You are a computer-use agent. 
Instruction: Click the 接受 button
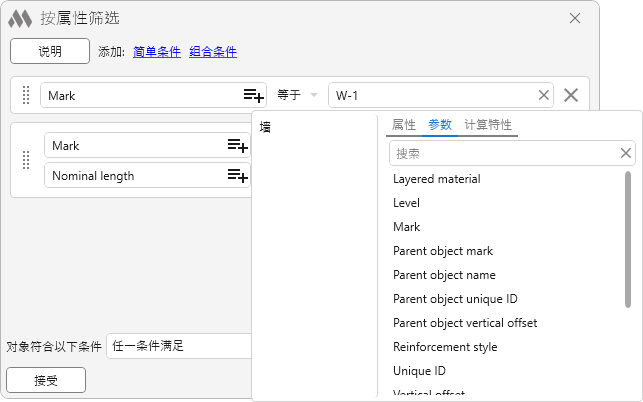click(x=46, y=380)
